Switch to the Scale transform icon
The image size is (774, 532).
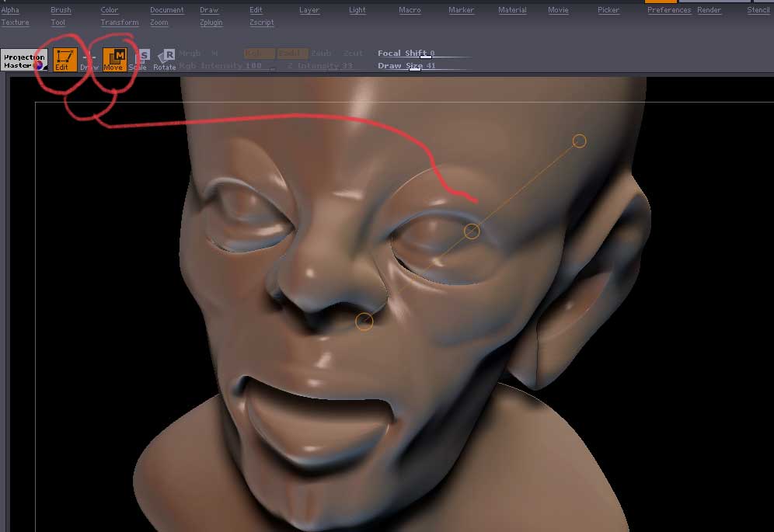tap(138, 60)
